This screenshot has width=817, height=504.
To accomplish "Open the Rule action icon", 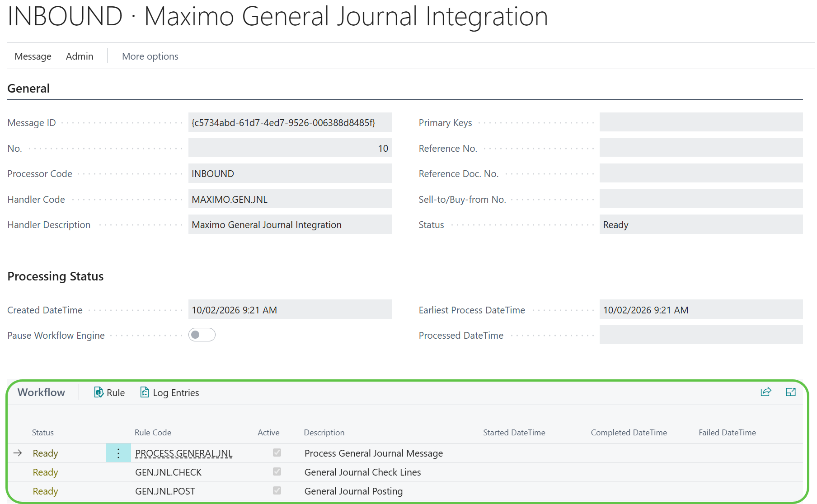I will click(x=99, y=392).
